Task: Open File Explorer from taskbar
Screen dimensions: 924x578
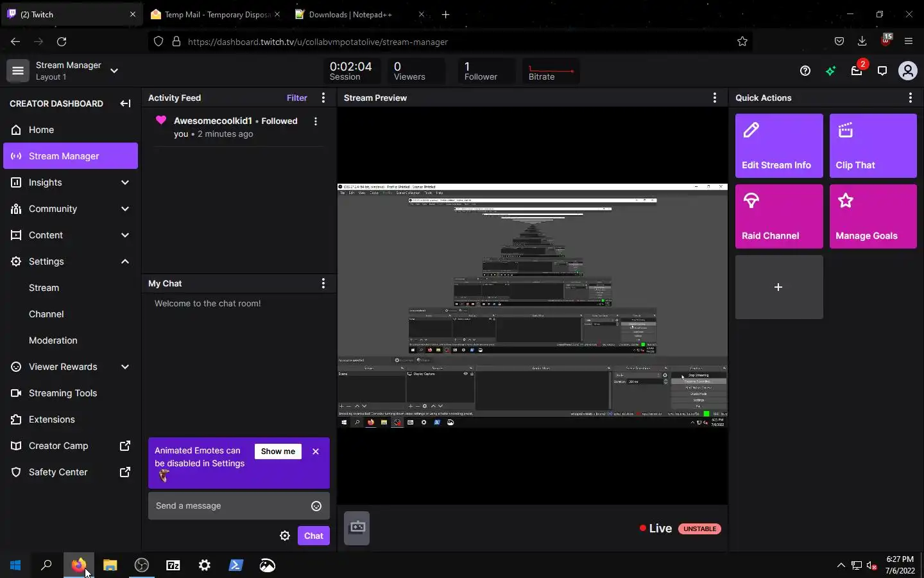Action: click(110, 565)
